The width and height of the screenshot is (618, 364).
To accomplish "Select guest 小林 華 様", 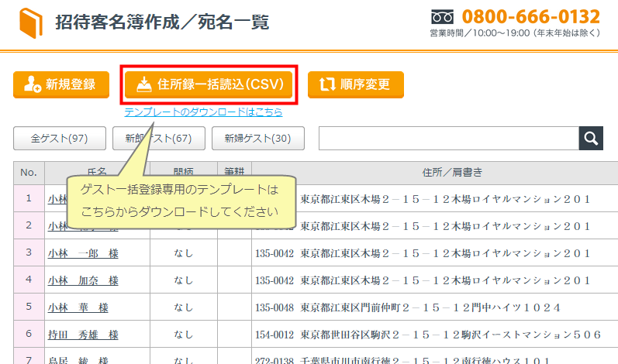I will pyautogui.click(x=78, y=307).
